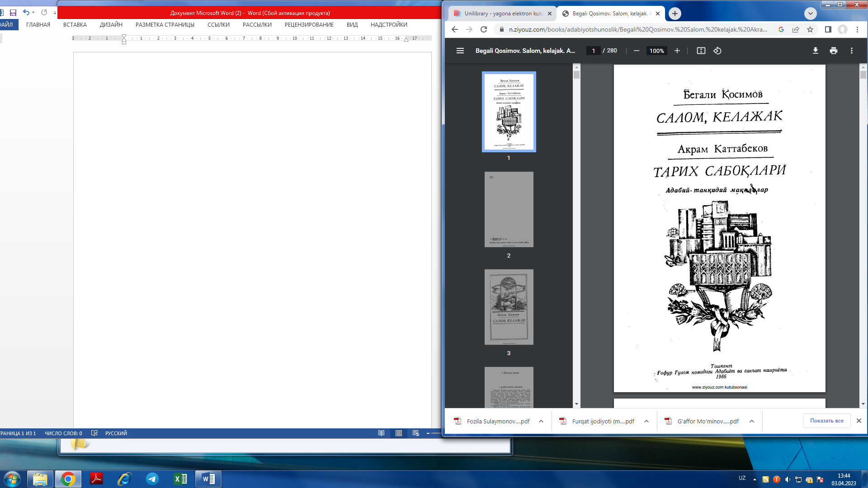Switch to the Unilibrary browser tab
Image resolution: width=868 pixels, height=488 pixels.
tap(502, 14)
